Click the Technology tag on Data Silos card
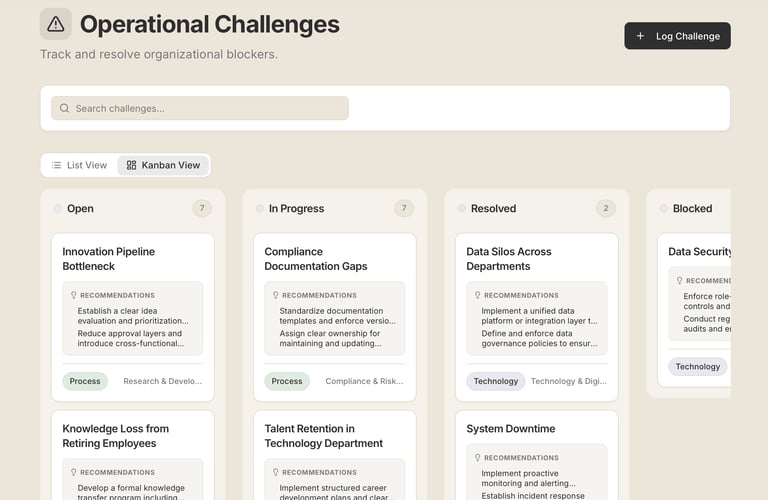The image size is (768, 500). (x=495, y=381)
